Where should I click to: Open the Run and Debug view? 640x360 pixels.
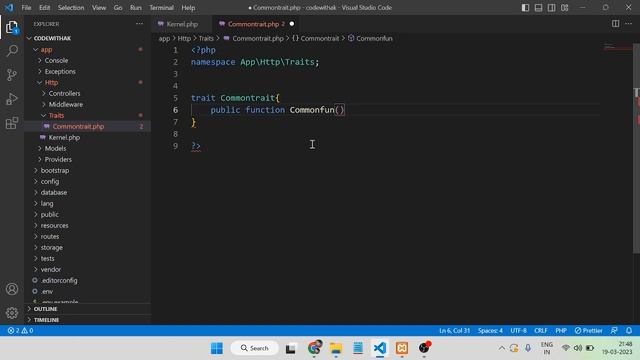tap(12, 99)
